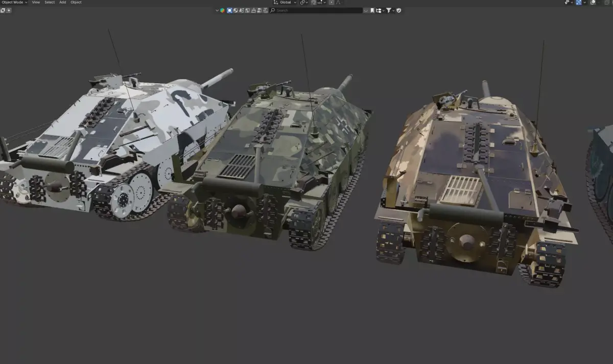Click into the Search field
This screenshot has height=364, width=613.
coord(316,10)
